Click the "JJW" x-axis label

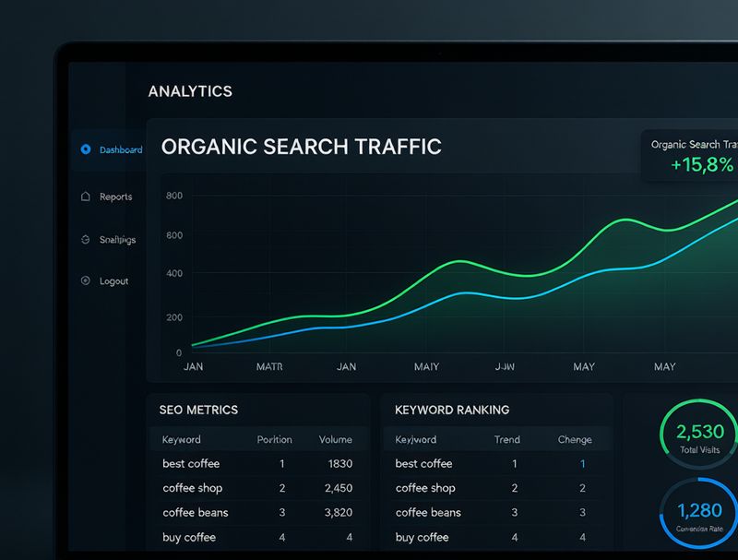(505, 366)
